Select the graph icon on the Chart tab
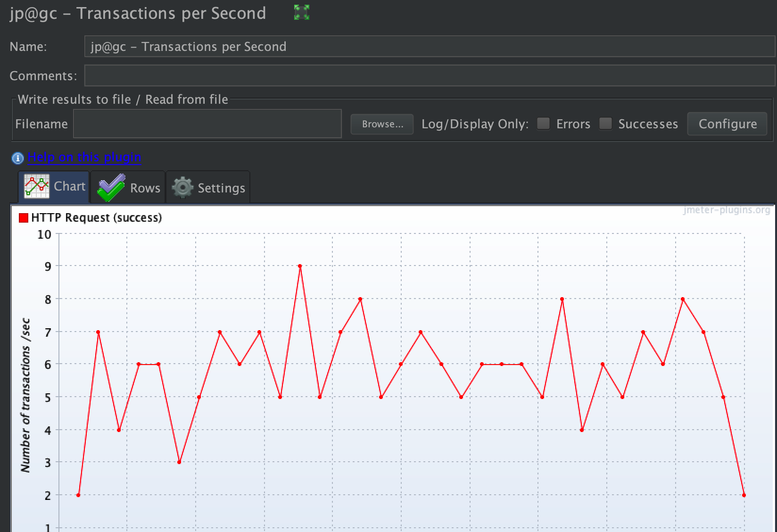The width and height of the screenshot is (777, 532). tap(36, 186)
